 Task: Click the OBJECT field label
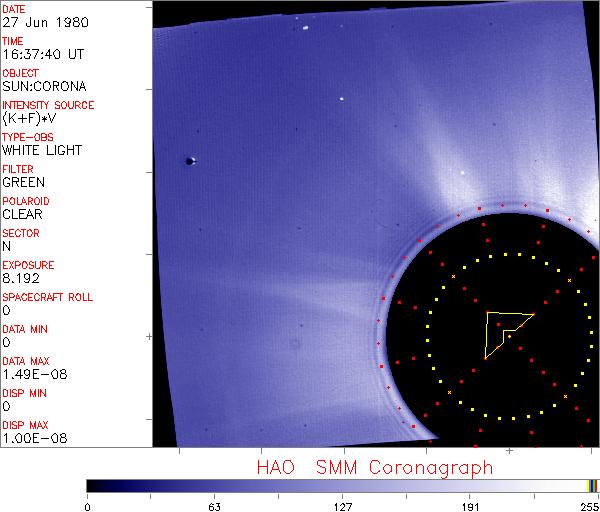click(x=20, y=73)
